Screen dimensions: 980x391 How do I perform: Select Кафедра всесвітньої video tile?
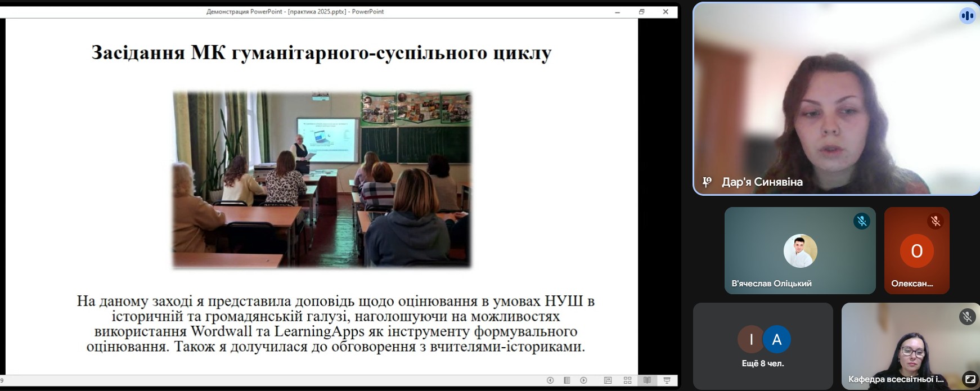coord(911,346)
